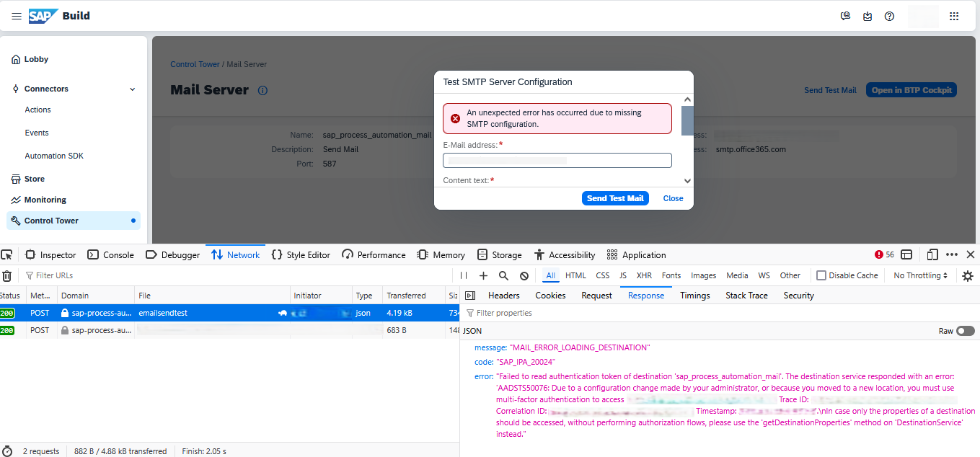The image size is (980, 457).
Task: Click the dialog scrollbar up arrow
Action: [x=687, y=99]
